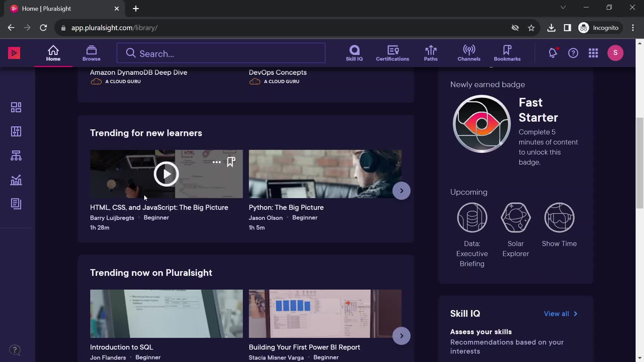
Task: Open the apps grid icon
Action: click(593, 53)
